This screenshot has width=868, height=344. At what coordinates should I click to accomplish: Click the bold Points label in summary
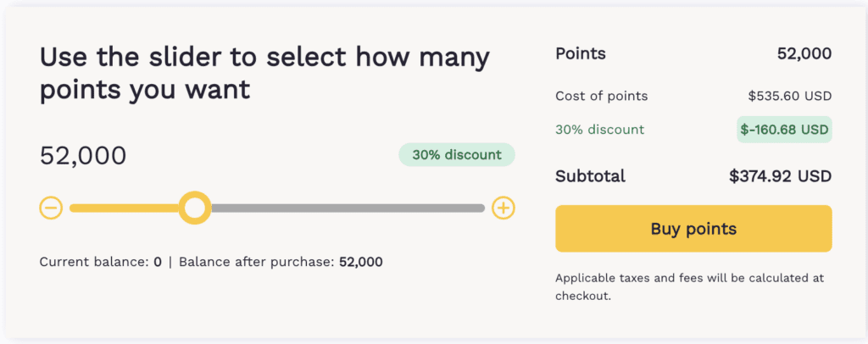coord(580,54)
